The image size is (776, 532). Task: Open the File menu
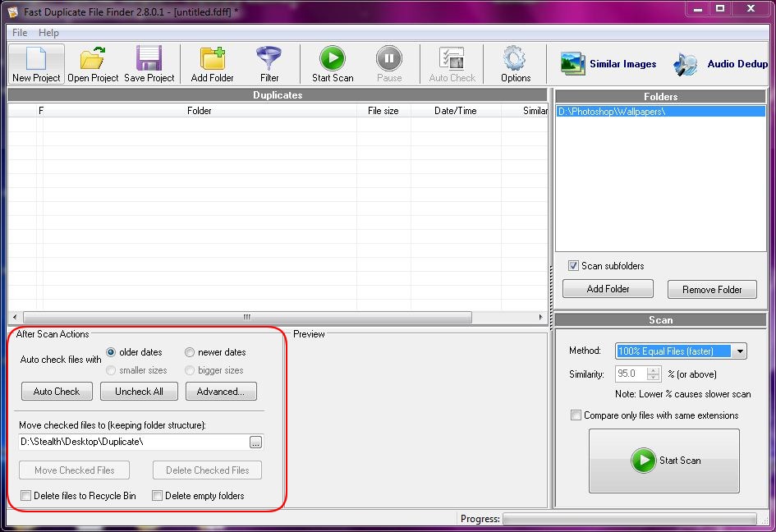tap(20, 33)
